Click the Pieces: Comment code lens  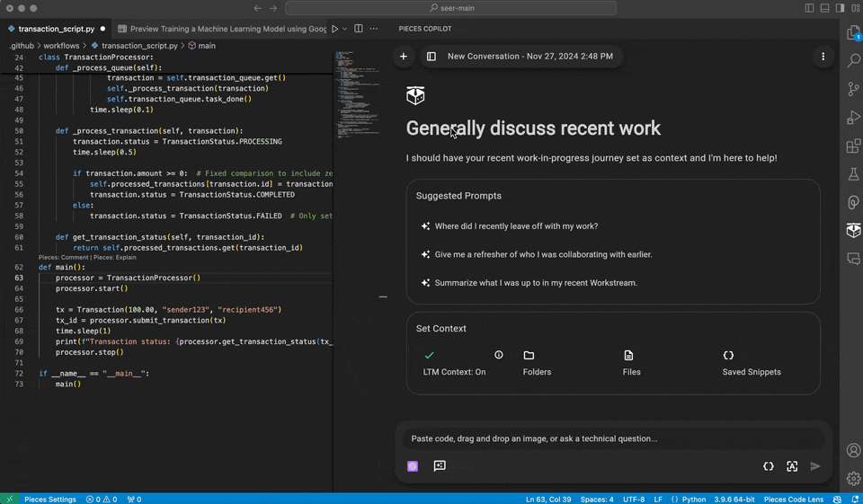click(x=63, y=258)
